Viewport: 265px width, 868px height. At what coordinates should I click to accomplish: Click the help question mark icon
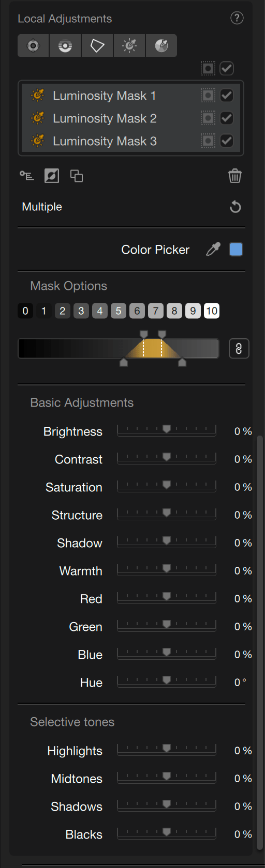point(237,18)
